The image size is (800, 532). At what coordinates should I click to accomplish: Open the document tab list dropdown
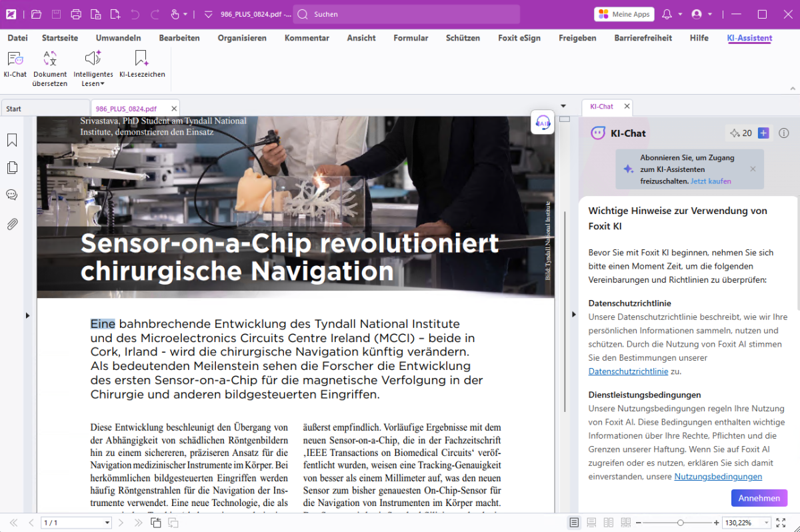pyautogui.click(x=563, y=106)
